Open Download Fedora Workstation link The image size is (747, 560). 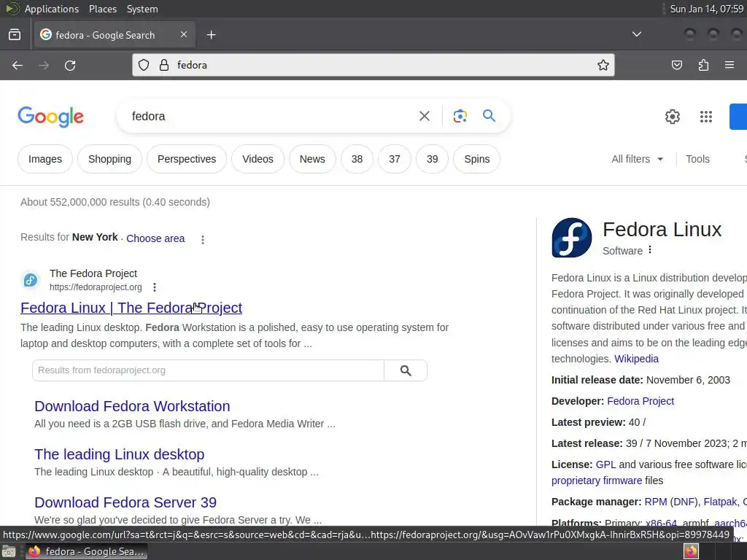(x=132, y=406)
